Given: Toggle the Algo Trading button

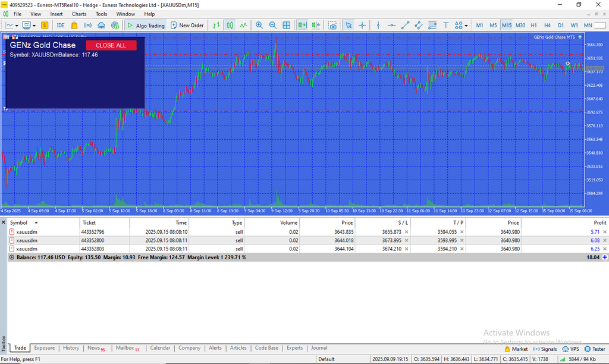Looking at the screenshot, I should coord(145,26).
